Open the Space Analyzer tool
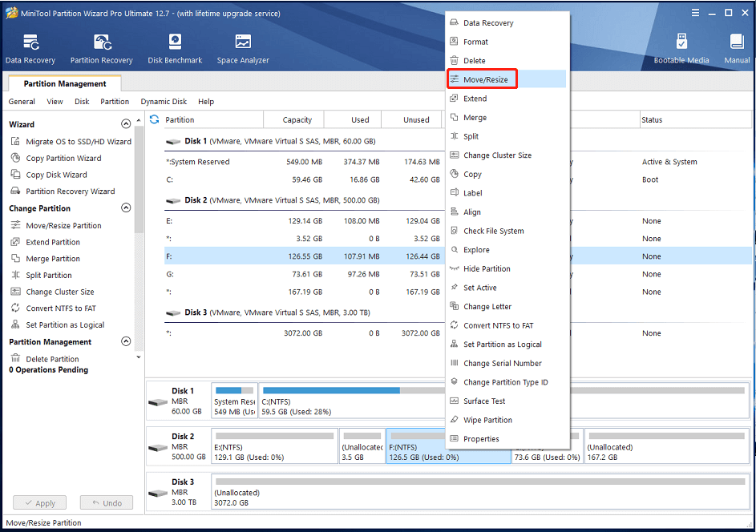Image resolution: width=756 pixels, height=532 pixels. click(x=243, y=42)
